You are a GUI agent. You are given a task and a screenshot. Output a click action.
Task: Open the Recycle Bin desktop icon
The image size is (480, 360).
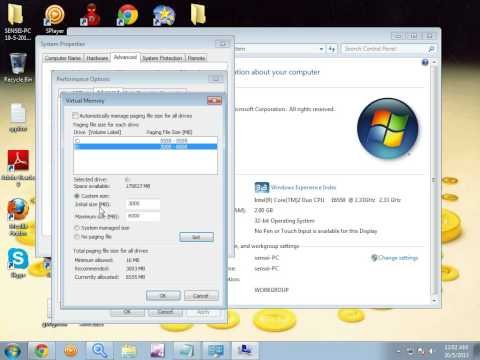point(18,68)
